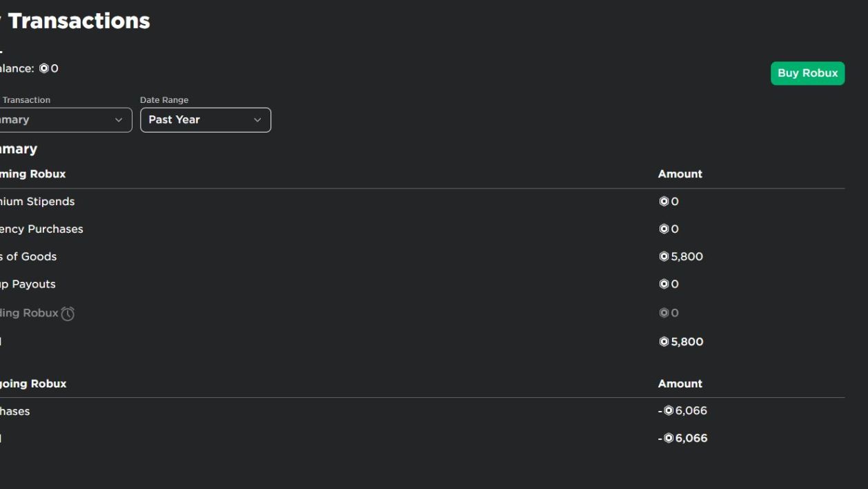Viewport: 868px width, 489px height.
Task: Click Robux icon in incoming total 5,800
Action: point(664,341)
